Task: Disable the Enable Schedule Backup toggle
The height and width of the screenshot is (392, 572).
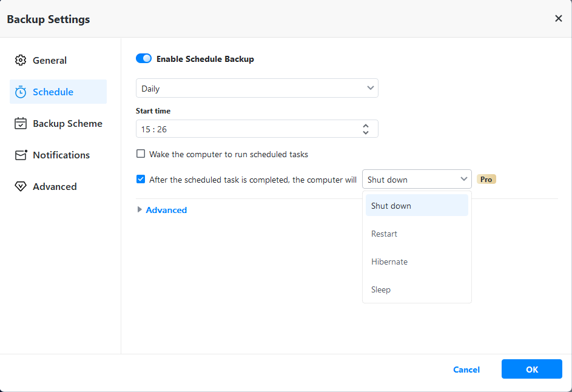Action: (144, 59)
